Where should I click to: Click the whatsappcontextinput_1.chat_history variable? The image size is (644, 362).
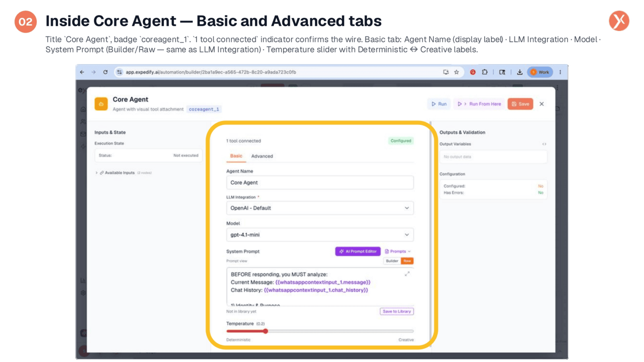(316, 290)
